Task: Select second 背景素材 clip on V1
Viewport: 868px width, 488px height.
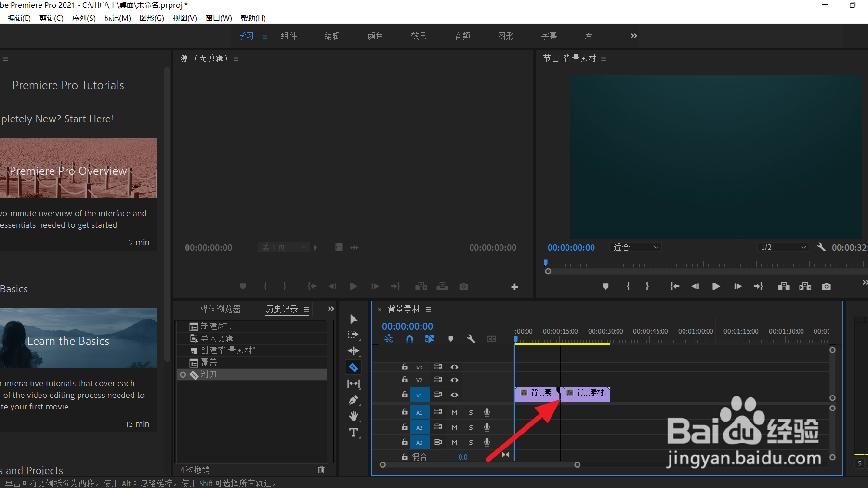Action: [585, 394]
